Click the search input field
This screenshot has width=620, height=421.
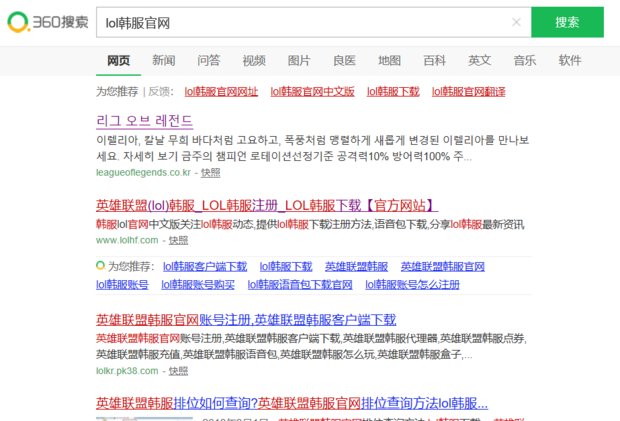(x=300, y=22)
